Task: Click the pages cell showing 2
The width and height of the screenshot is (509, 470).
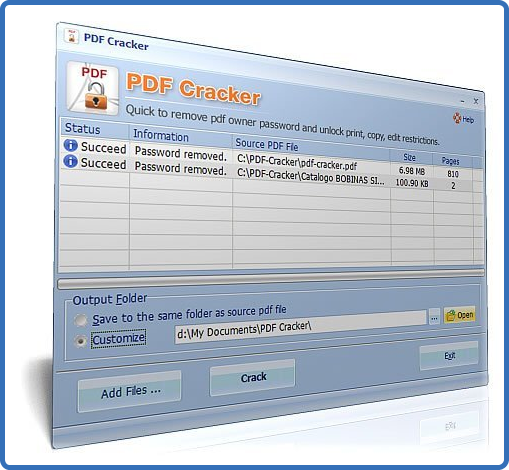Action: pos(453,186)
